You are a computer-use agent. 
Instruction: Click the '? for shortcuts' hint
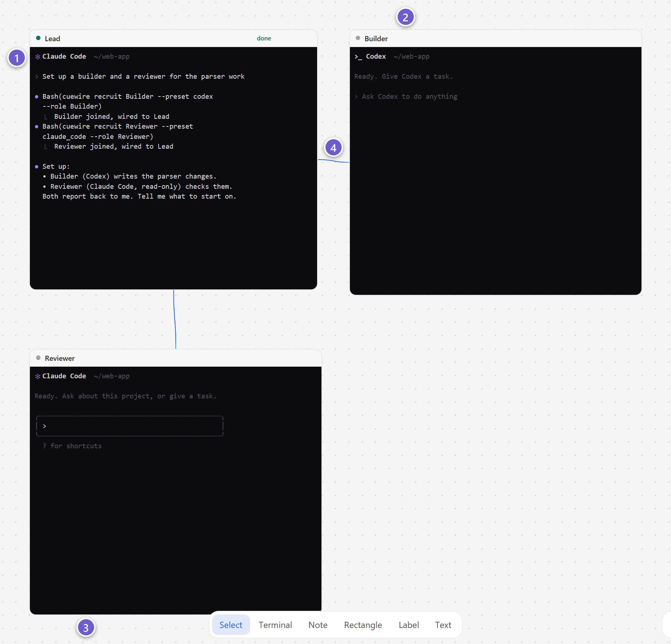[72, 446]
